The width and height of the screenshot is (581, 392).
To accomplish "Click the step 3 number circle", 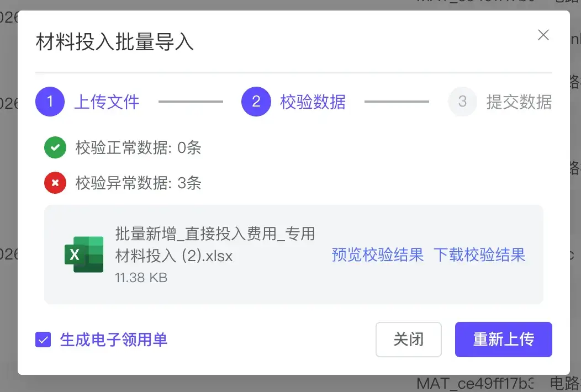I will click(462, 102).
